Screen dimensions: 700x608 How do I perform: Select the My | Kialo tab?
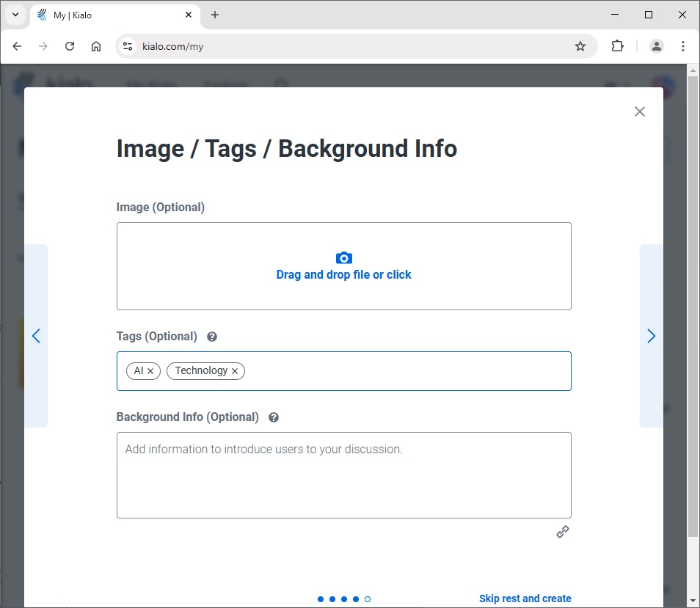pyautogui.click(x=115, y=15)
